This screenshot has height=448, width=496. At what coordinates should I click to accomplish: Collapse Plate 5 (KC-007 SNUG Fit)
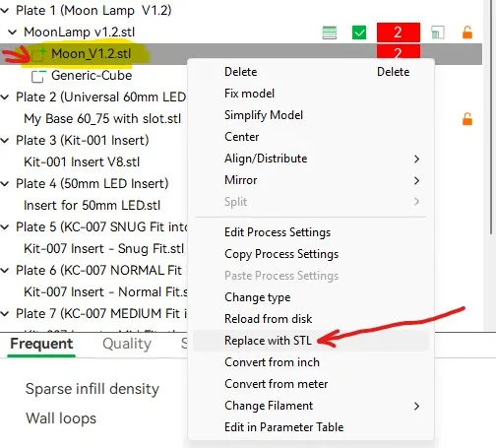click(x=5, y=227)
